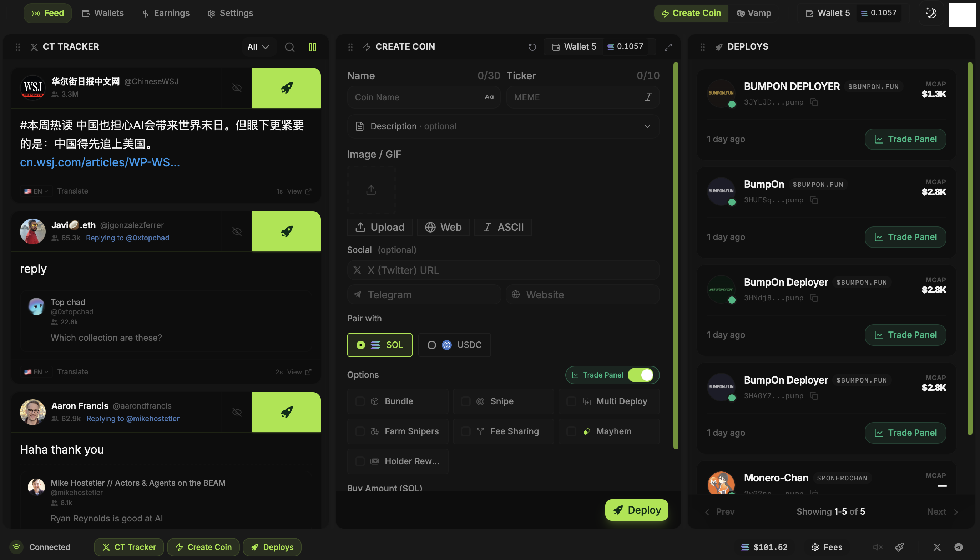Open ChineseWSJ profile avatar
The height and width of the screenshot is (560, 980).
[x=33, y=88]
